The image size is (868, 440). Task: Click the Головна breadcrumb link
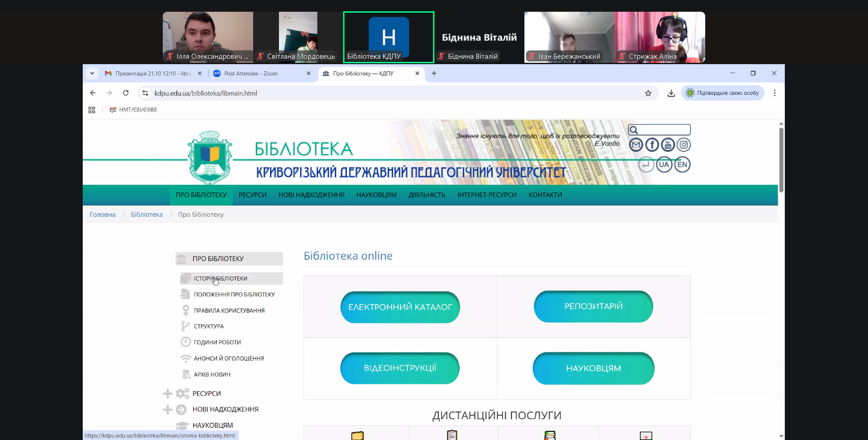pyautogui.click(x=102, y=214)
